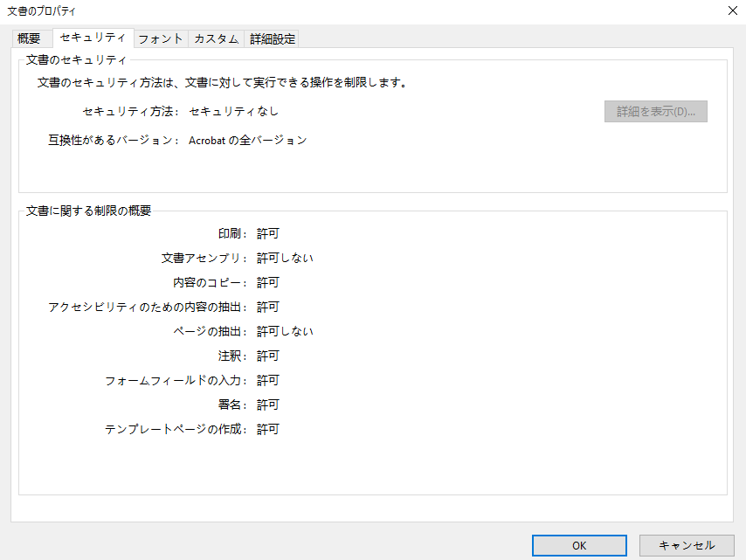Click the 署名: 許可 text

pyautogui.click(x=252, y=404)
